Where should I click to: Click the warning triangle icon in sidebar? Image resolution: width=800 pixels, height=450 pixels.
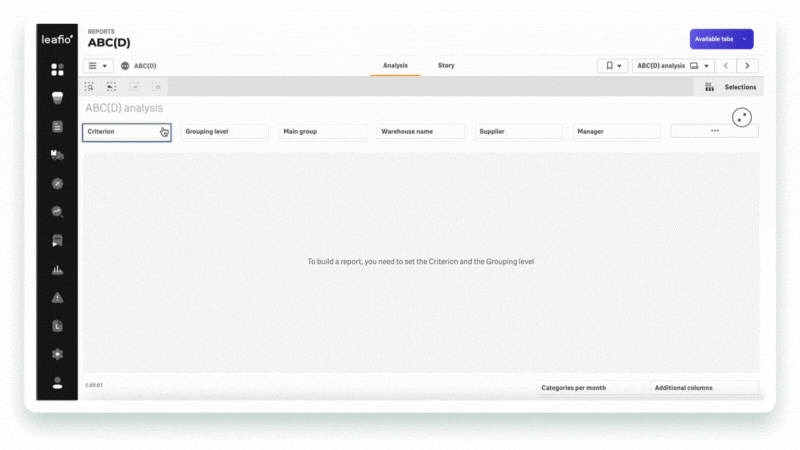(x=57, y=297)
